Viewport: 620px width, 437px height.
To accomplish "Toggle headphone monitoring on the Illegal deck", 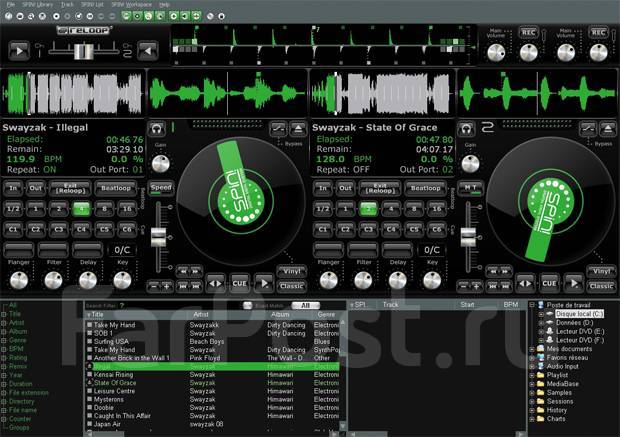I will pyautogui.click(x=156, y=129).
